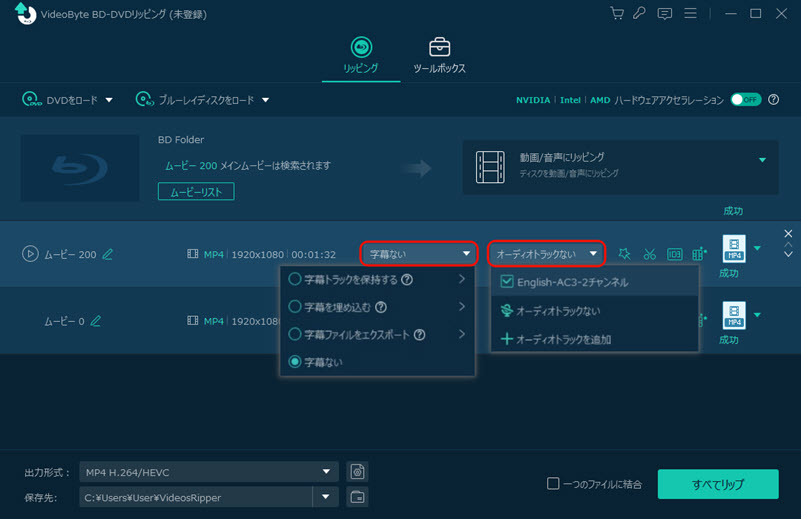
Task: Rename ムービー 200 with pencil icon
Action: tap(108, 254)
